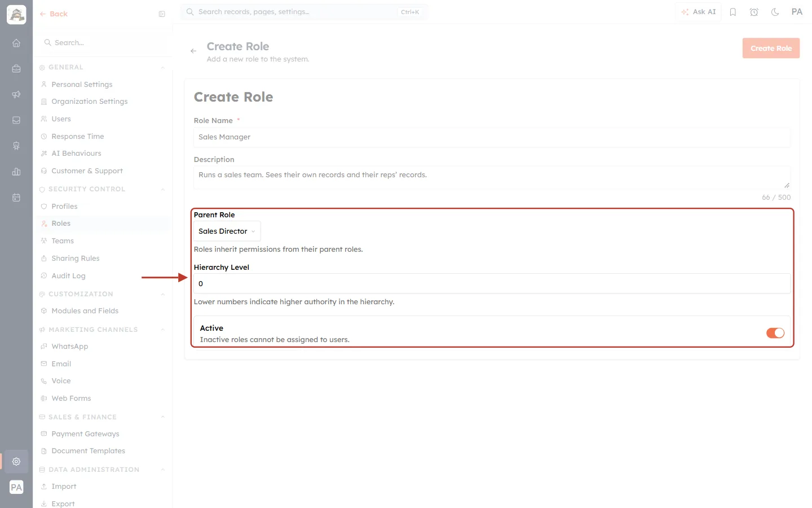Open the history clock icon
Screen dimensions: 812x508
(x=754, y=12)
